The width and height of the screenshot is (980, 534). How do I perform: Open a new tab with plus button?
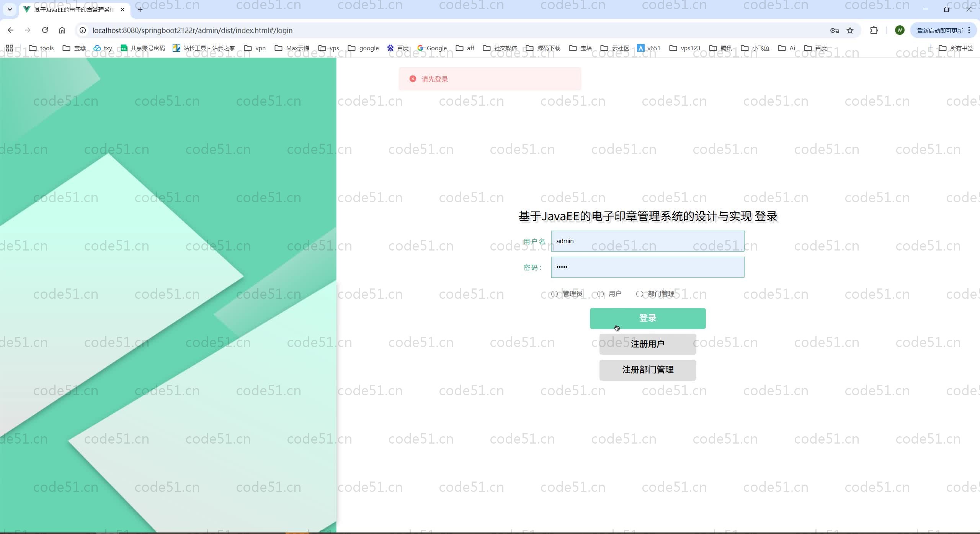(x=140, y=10)
